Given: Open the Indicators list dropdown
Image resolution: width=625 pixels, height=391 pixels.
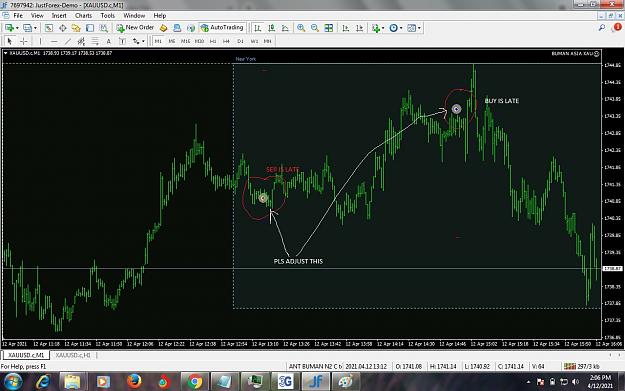Looking at the screenshot, I should [377, 28].
